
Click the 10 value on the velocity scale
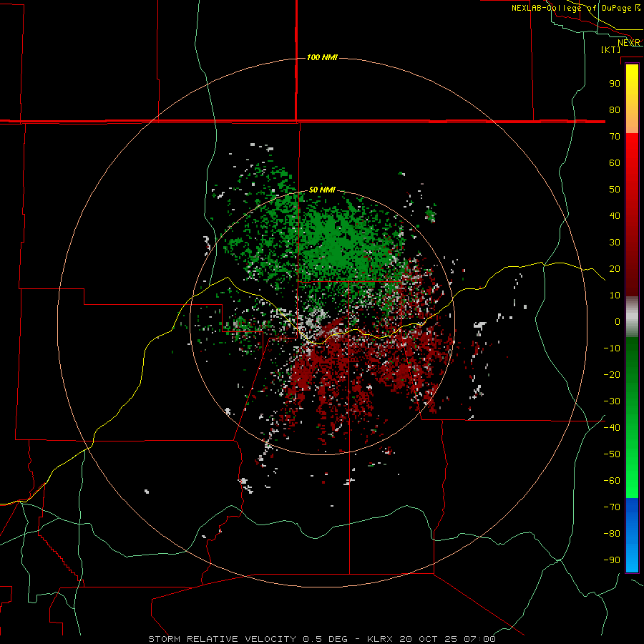pyautogui.click(x=615, y=296)
